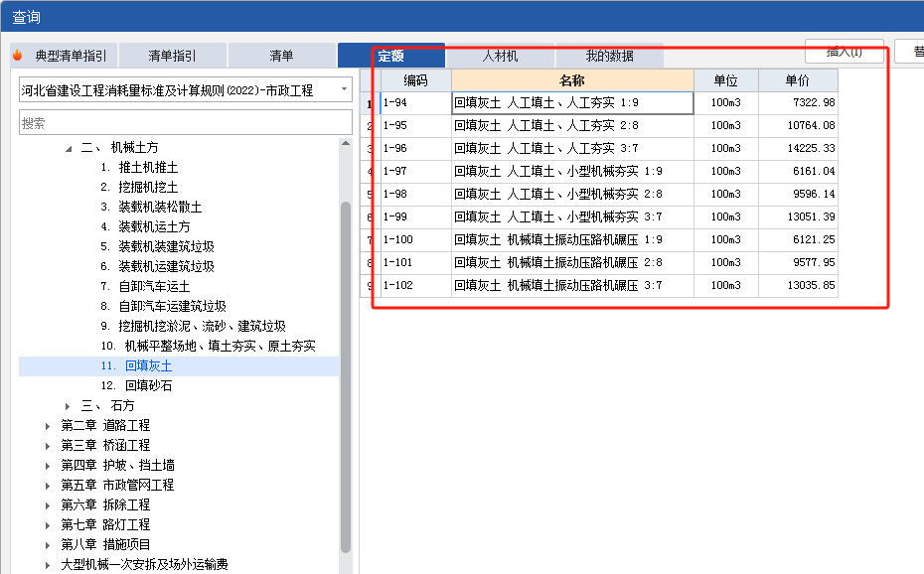Click the tree scrollbar up arrow
924x574 pixels.
[x=346, y=143]
